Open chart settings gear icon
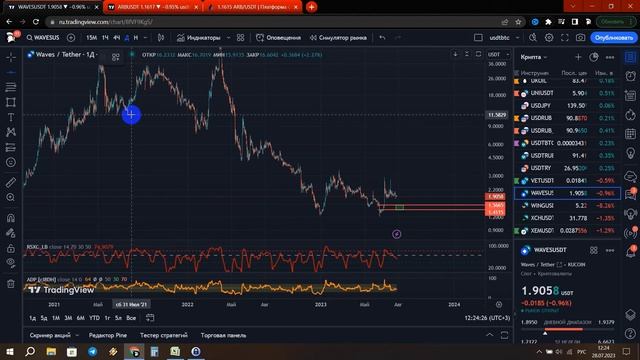 [x=549, y=38]
